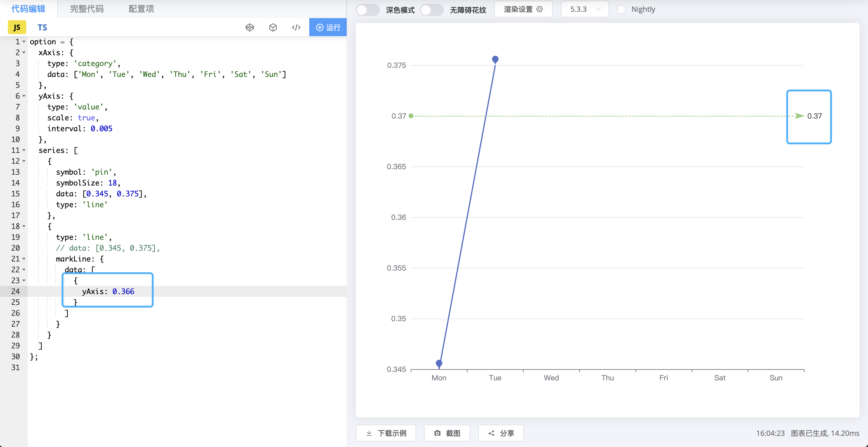Download the example via 下载示例
This screenshot has height=447, width=868.
pos(386,433)
